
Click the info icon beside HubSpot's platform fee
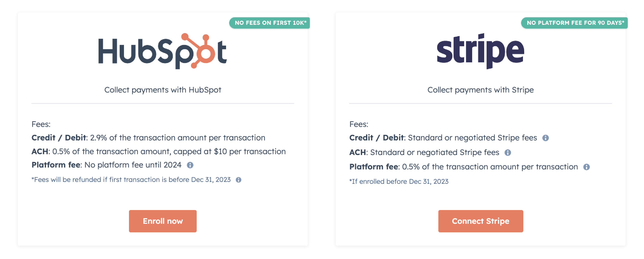(x=190, y=165)
